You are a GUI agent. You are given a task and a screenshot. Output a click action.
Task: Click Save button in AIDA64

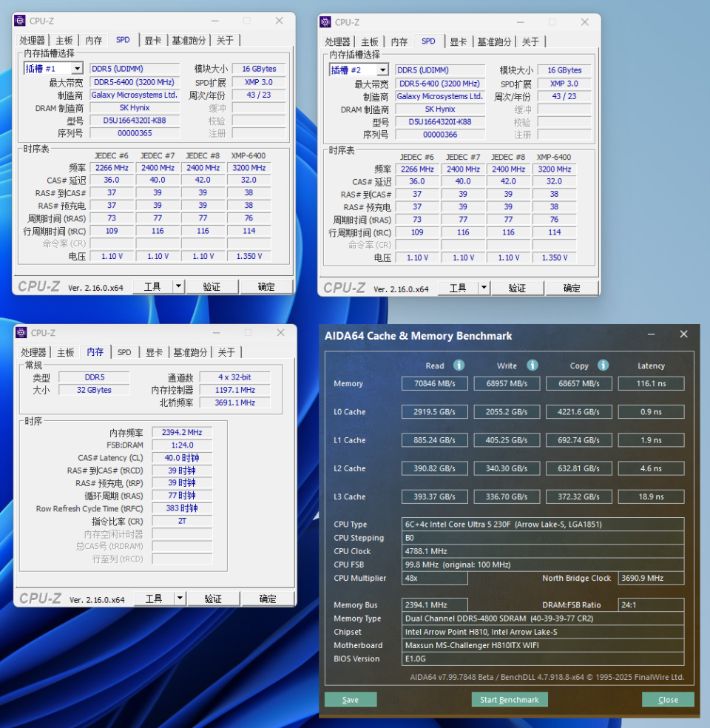[351, 699]
